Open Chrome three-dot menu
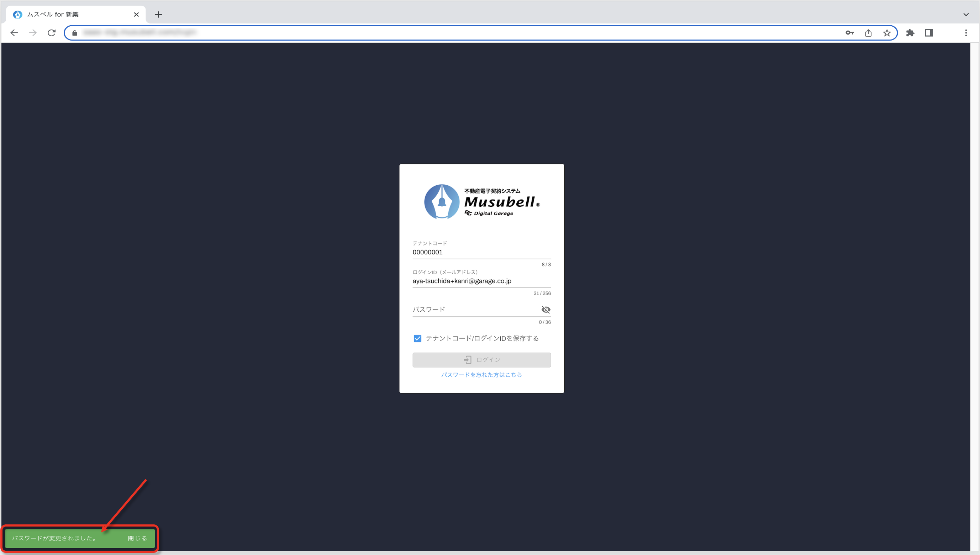Screen dimensions: 980x555 [965, 33]
